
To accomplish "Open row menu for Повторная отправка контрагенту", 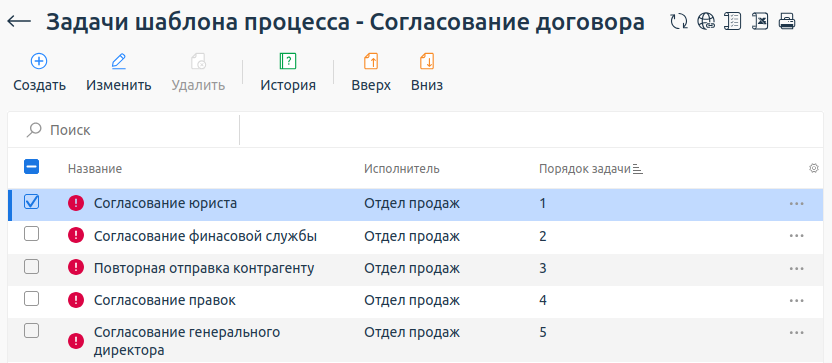I will click(796, 268).
